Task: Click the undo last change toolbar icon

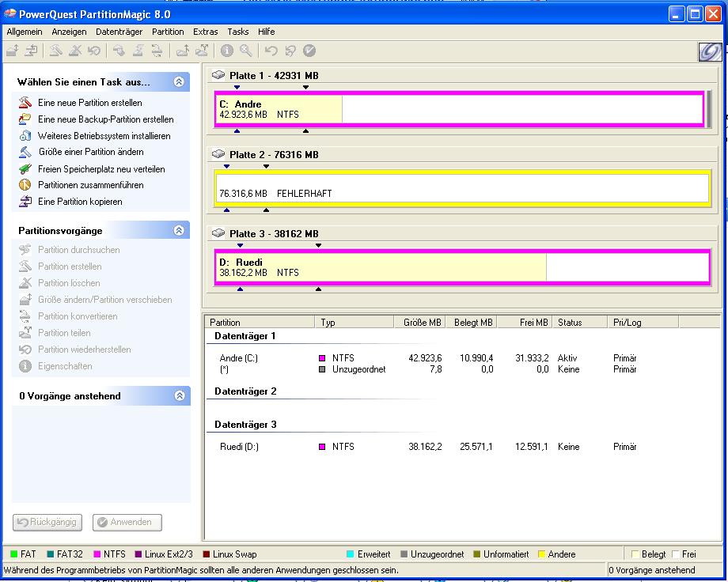Action: (x=271, y=51)
